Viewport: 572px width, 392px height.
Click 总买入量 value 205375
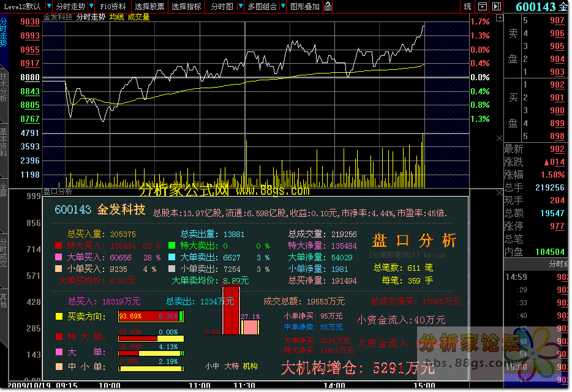pos(123,235)
